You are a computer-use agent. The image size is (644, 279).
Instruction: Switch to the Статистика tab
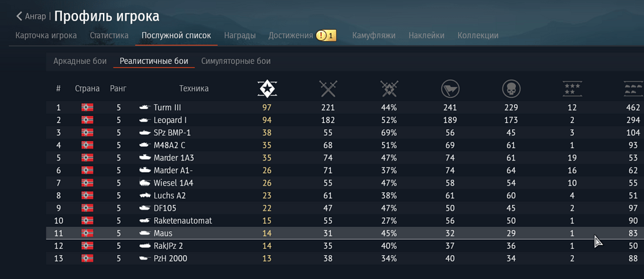tap(109, 35)
